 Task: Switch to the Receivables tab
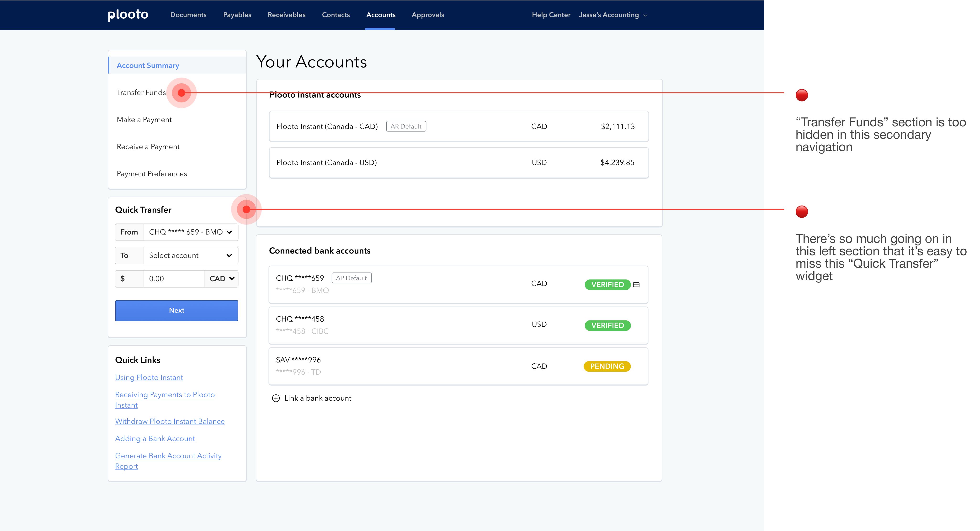coord(287,15)
